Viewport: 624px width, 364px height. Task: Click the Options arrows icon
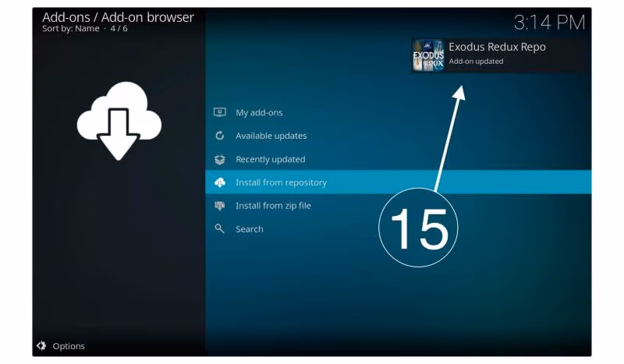42,345
